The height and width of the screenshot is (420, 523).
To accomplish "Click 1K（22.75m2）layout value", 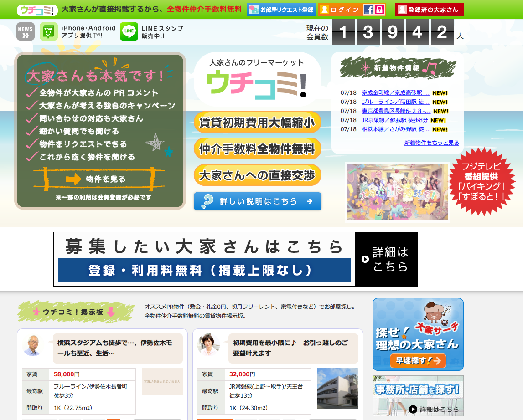I will point(73,408).
